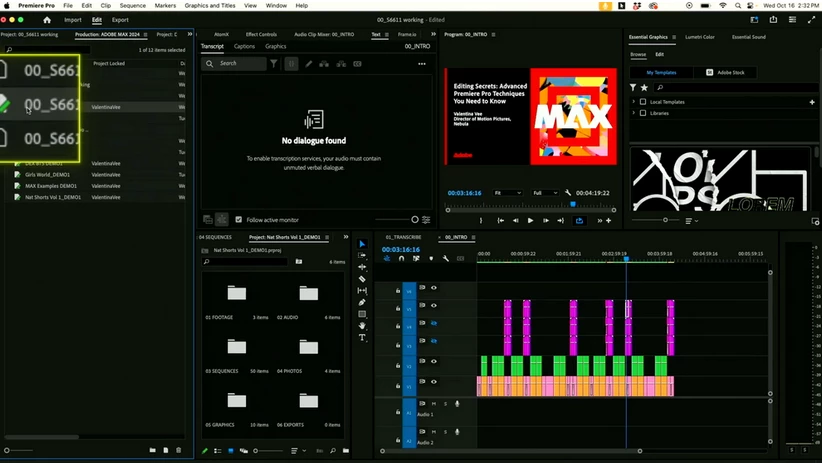Image resolution: width=822 pixels, height=463 pixels.
Task: Check the Local Templates checkbox
Action: [x=643, y=102]
